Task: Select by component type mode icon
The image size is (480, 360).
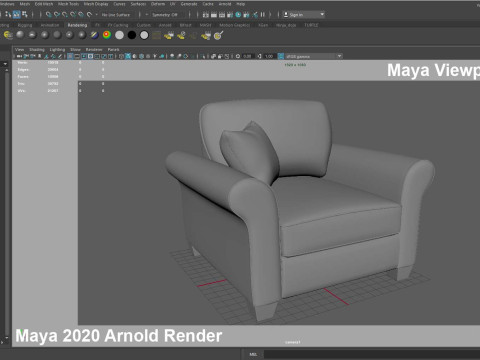Action: click(x=24, y=14)
